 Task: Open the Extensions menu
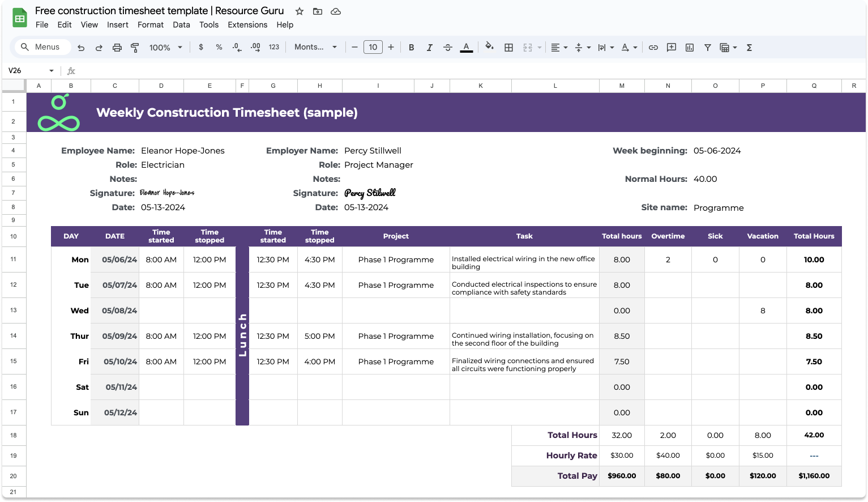tap(247, 24)
